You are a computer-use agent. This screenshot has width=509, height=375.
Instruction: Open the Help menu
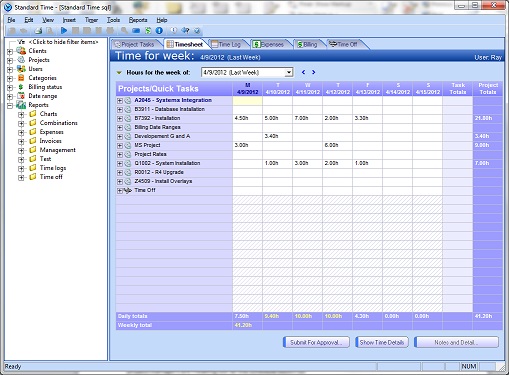[x=162, y=20]
